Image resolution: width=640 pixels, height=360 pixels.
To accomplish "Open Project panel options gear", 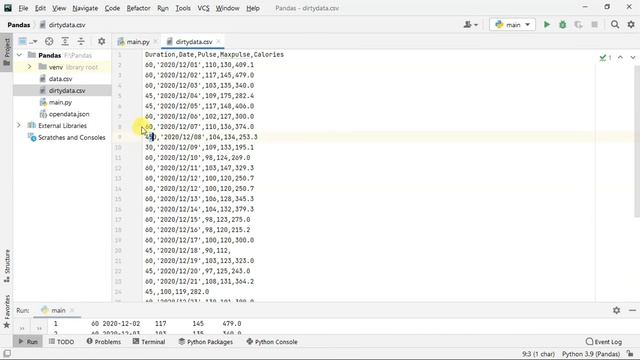I will point(102,41).
